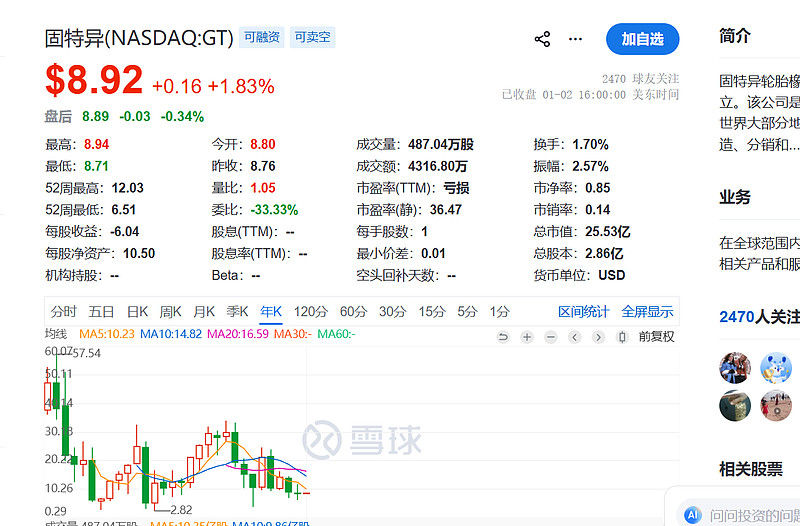Switch to the 30分 chart tab
The height and width of the screenshot is (526, 800).
(x=392, y=312)
